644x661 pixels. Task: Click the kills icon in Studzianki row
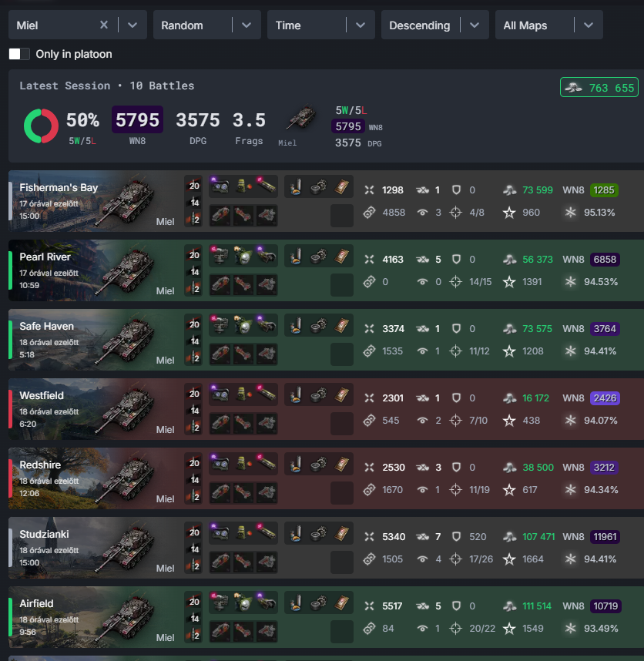coord(422,537)
